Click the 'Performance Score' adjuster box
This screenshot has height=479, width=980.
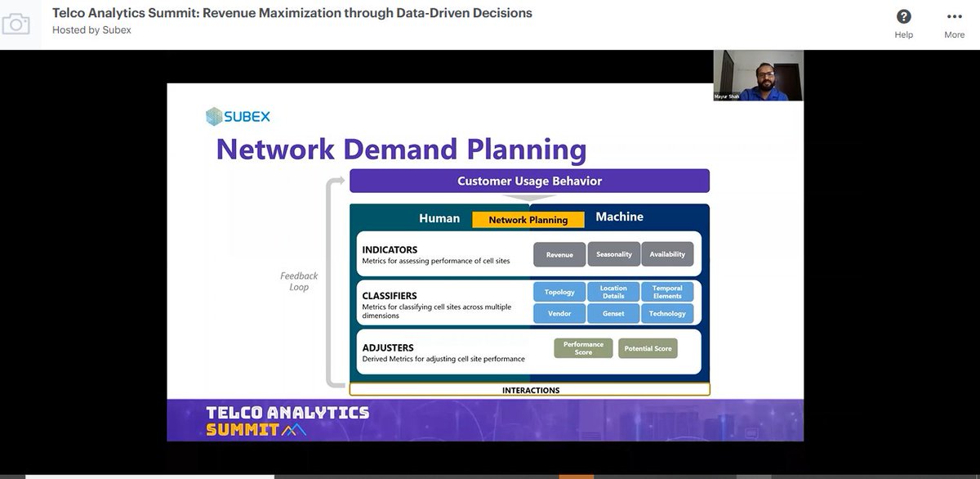coord(583,348)
